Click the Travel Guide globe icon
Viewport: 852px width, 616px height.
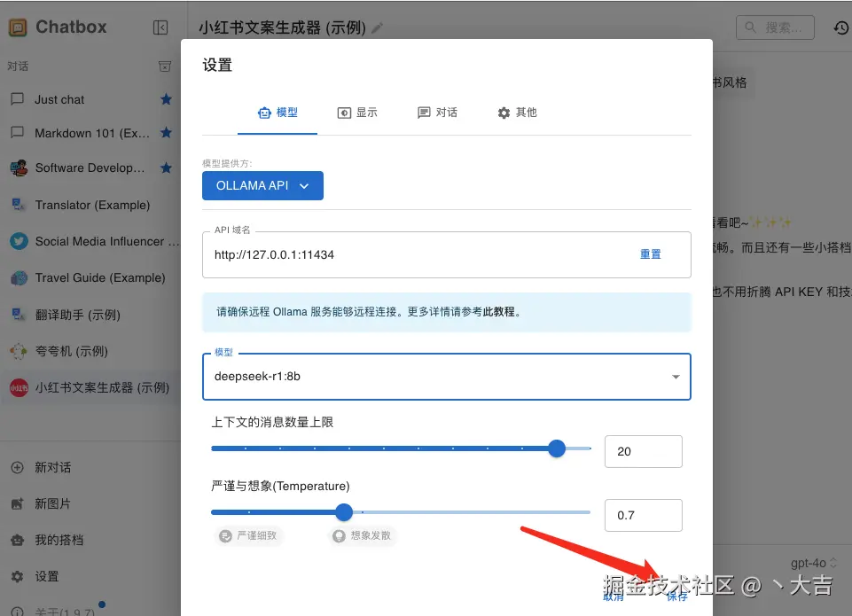tap(19, 277)
